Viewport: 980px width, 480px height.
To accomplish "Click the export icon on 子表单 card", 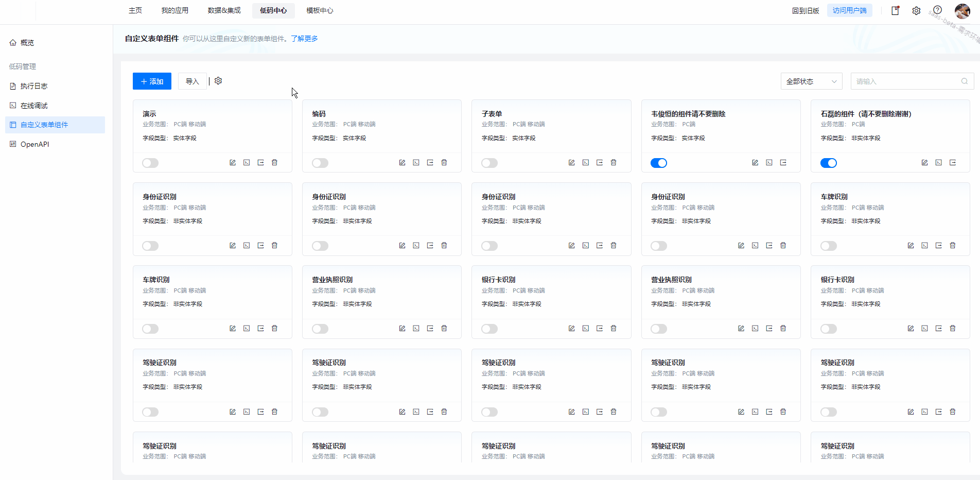I will coord(600,163).
